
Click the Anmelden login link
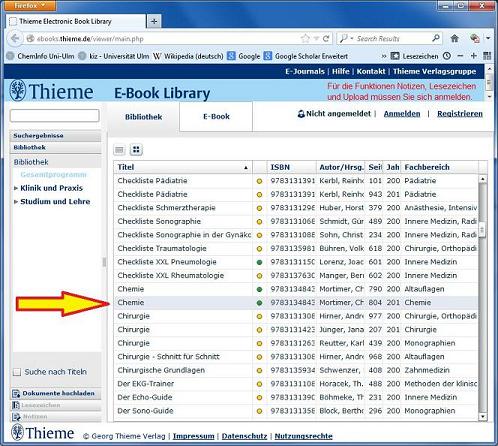coord(402,114)
